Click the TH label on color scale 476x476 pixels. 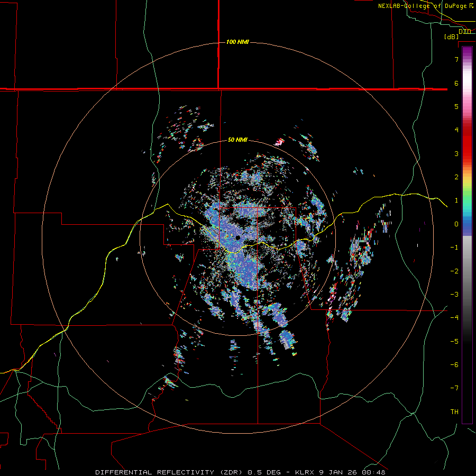(454, 412)
